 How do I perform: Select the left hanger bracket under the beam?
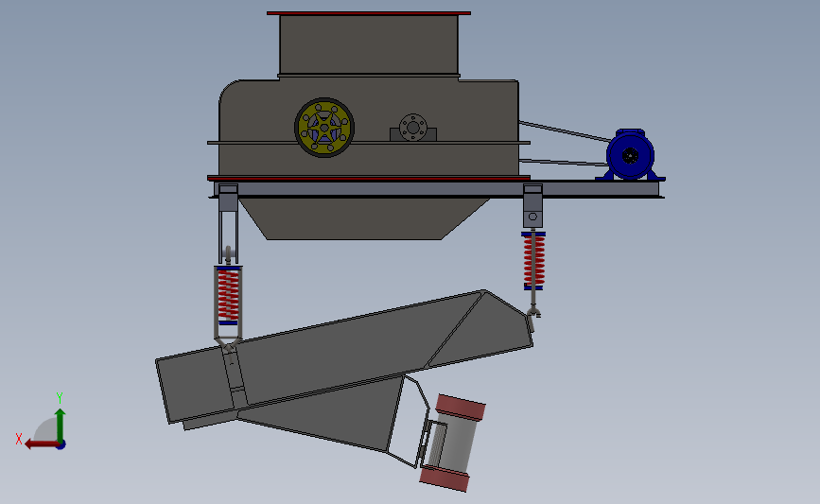228,225
